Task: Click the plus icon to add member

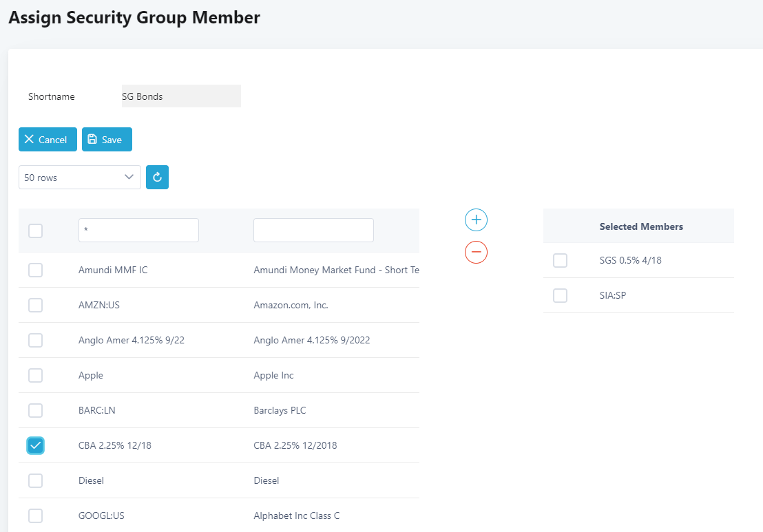Action: (x=476, y=220)
